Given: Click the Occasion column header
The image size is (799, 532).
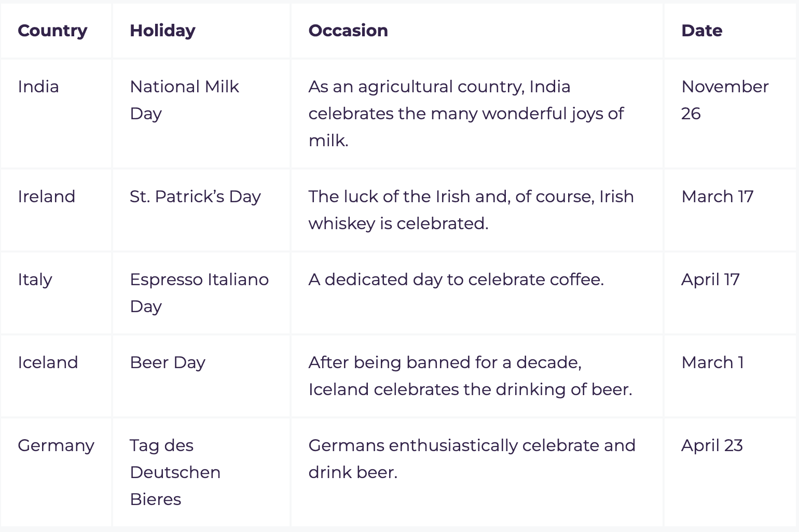Looking at the screenshot, I should pos(348,31).
